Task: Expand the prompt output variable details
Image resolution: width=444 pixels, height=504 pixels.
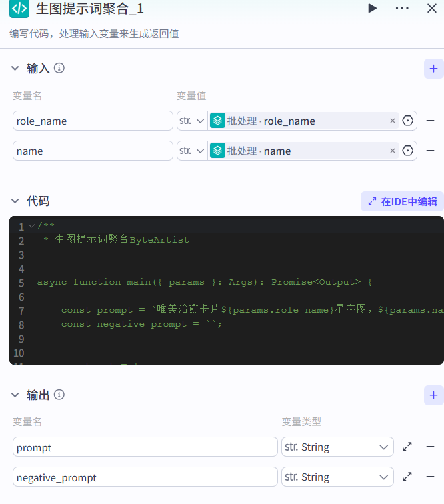Action: click(x=407, y=447)
